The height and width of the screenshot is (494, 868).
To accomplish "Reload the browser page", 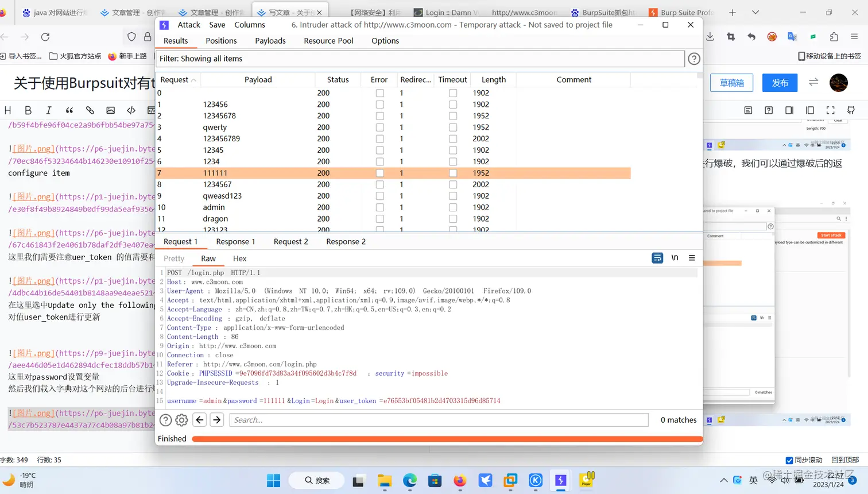I will [x=45, y=37].
